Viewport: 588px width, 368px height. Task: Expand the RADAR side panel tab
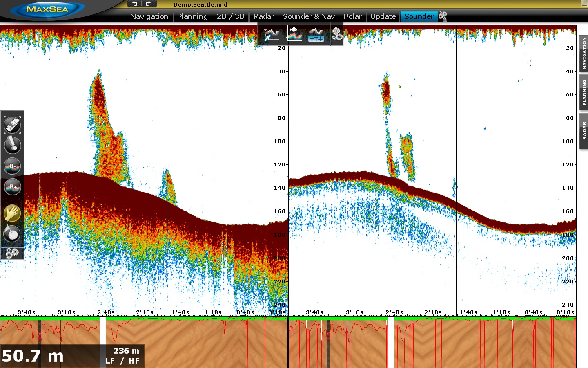pyautogui.click(x=584, y=131)
